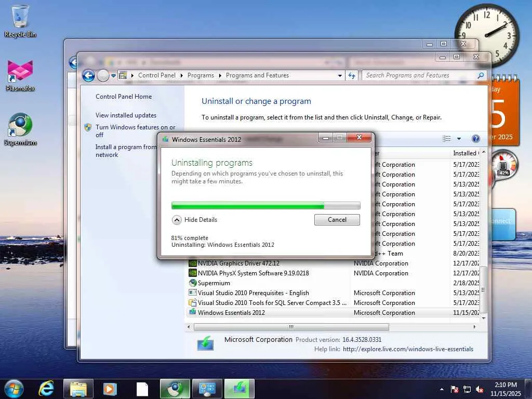The width and height of the screenshot is (532, 399).
Task: Click the Control Panel icon in address bar
Action: 123,75
